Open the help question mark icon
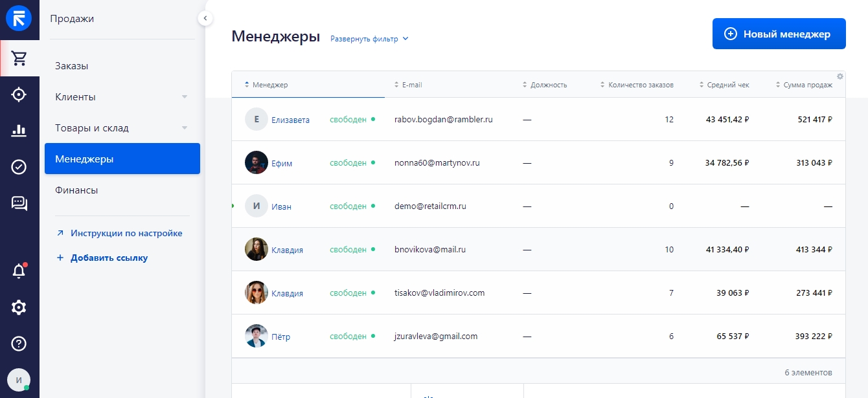 [19, 344]
